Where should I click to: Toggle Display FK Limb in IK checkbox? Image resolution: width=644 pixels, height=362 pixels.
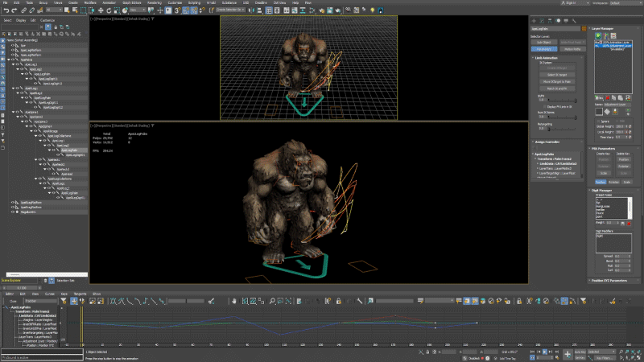(544, 106)
